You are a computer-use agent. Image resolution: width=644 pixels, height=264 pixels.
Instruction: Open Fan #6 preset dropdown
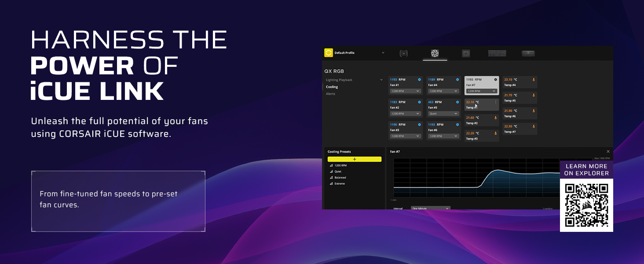443,136
